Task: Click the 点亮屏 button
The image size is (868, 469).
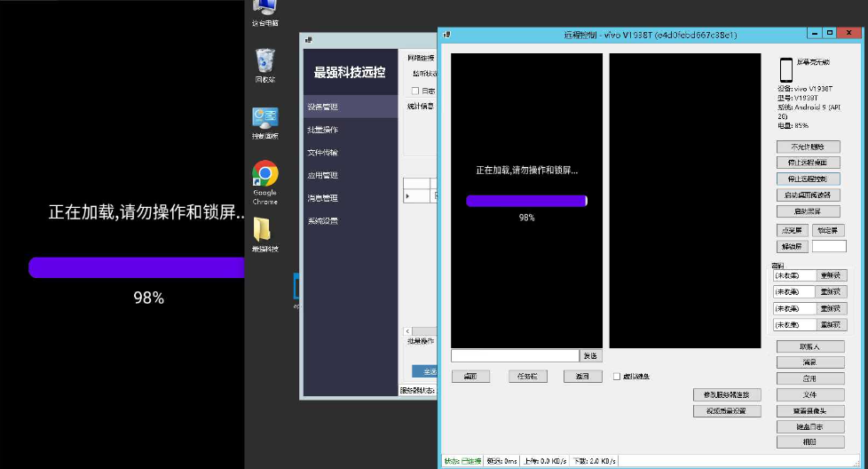Action: (793, 230)
